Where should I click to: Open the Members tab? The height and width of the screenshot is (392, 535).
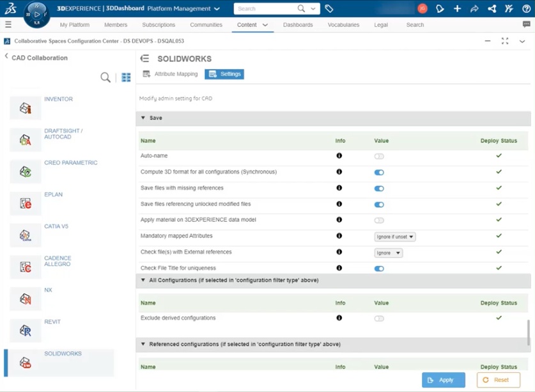[x=116, y=25]
